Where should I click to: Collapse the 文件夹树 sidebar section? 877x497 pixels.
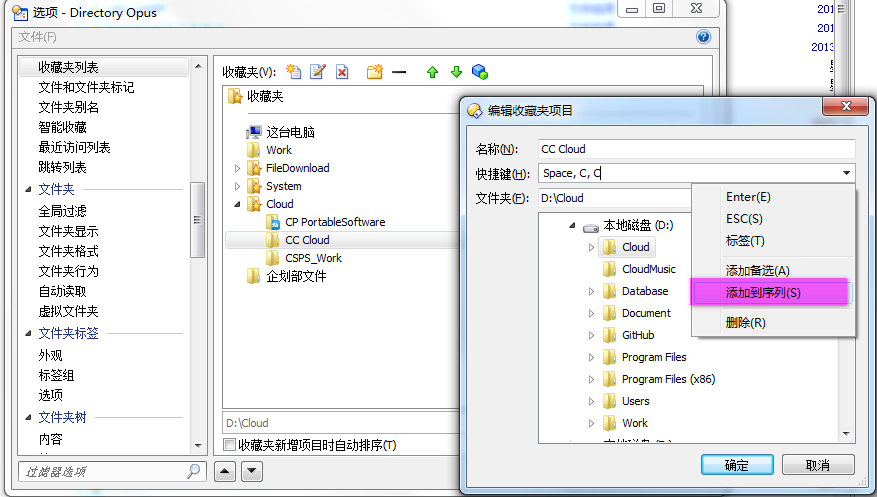point(28,418)
